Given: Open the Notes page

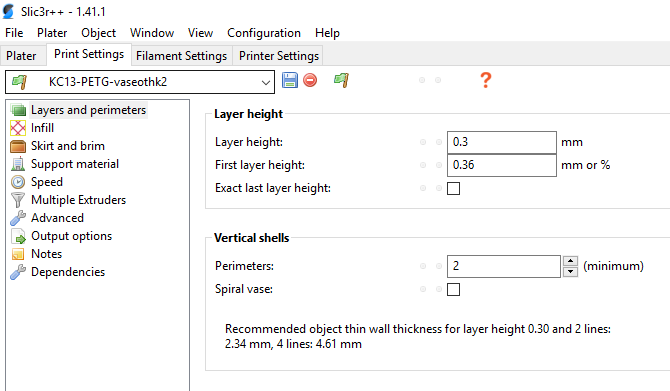Looking at the screenshot, I should (46, 254).
